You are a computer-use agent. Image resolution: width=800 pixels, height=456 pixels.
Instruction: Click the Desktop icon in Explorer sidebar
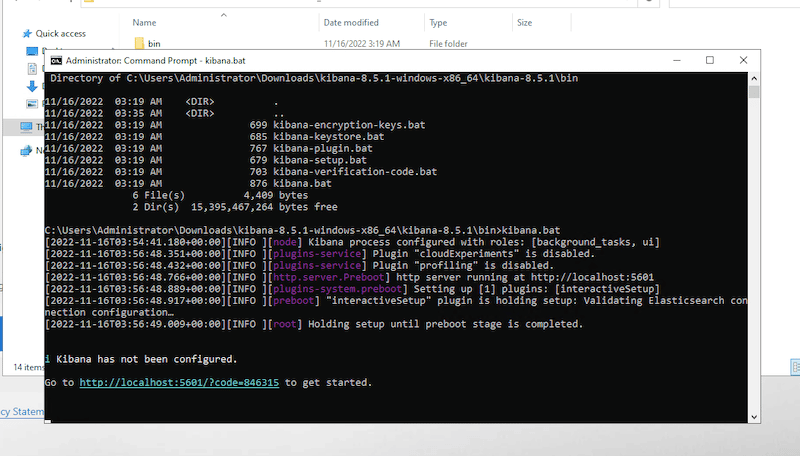(32, 51)
